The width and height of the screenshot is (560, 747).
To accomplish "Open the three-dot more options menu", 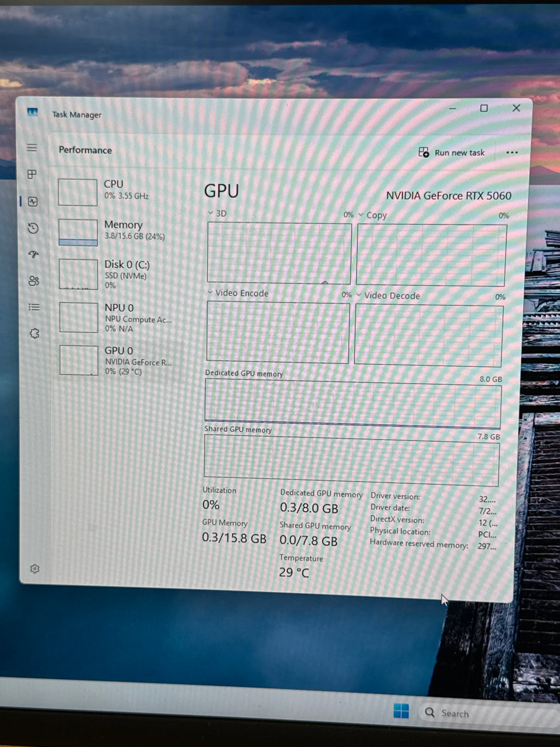I will tap(512, 153).
